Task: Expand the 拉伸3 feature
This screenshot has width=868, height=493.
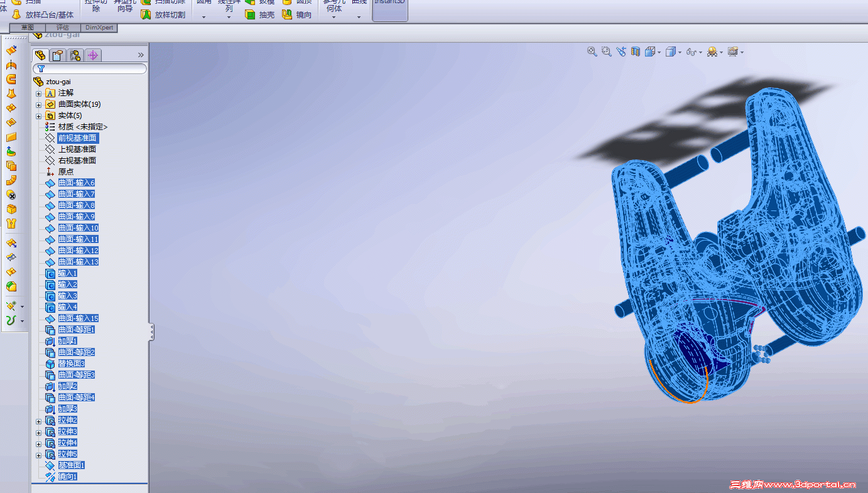Action: pos(38,431)
